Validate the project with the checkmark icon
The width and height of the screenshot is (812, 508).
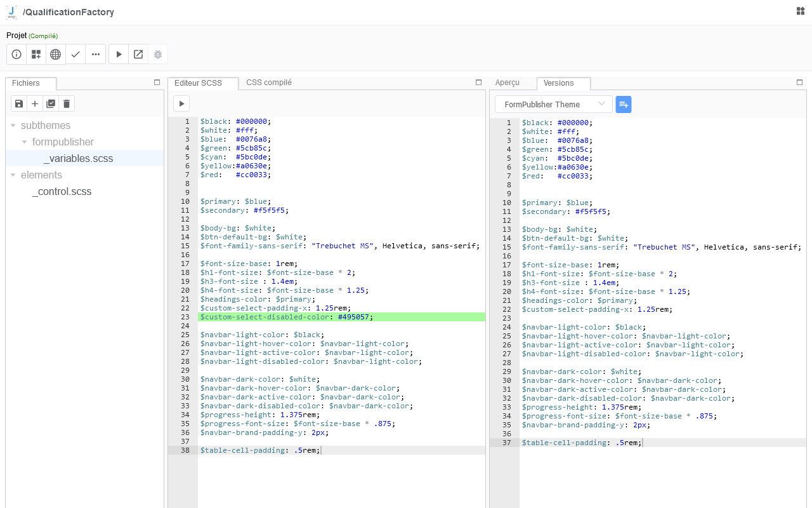coord(75,54)
